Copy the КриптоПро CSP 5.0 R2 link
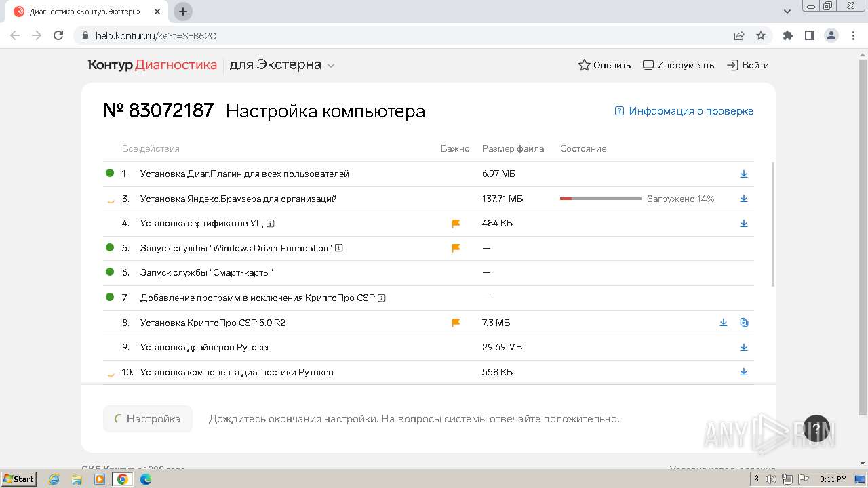 744,323
